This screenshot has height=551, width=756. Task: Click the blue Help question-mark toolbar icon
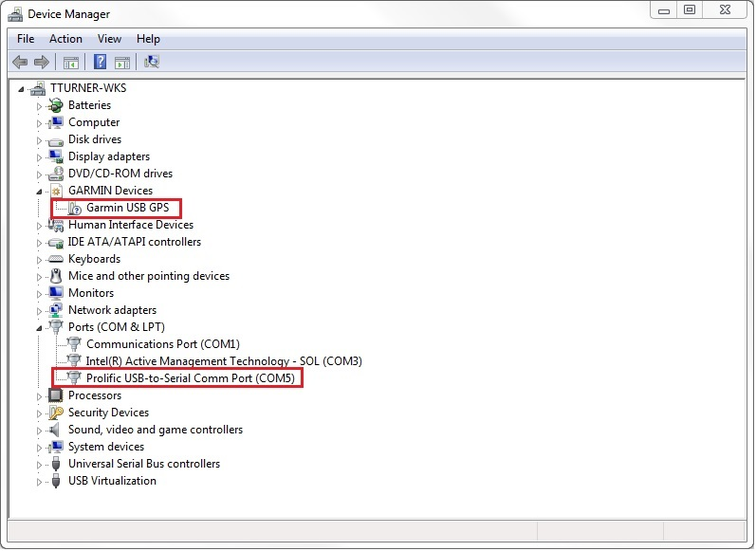pyautogui.click(x=100, y=63)
